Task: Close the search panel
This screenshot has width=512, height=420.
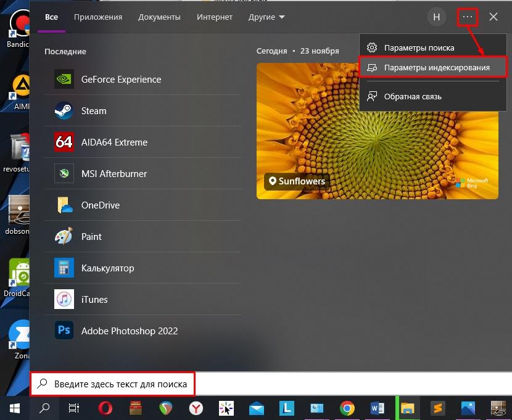Action: pos(493,17)
